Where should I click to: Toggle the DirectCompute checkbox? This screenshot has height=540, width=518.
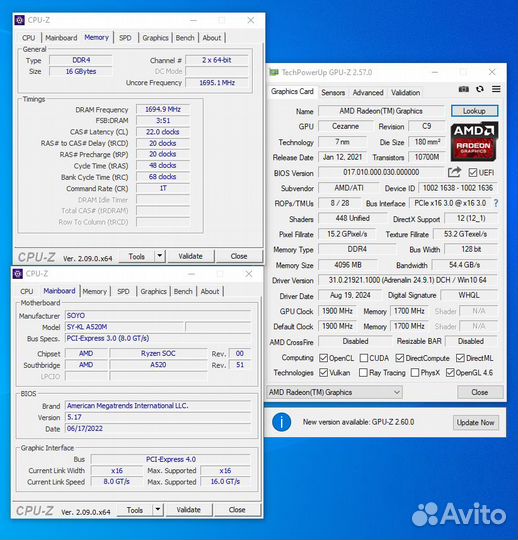(400, 358)
